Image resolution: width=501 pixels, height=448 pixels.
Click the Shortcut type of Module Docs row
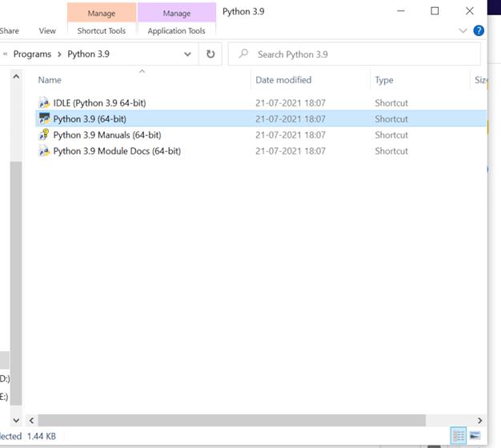(x=391, y=151)
